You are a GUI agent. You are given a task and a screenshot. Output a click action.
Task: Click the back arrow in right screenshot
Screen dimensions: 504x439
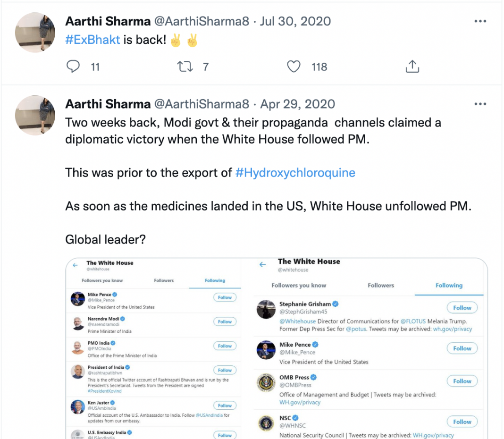263,265
